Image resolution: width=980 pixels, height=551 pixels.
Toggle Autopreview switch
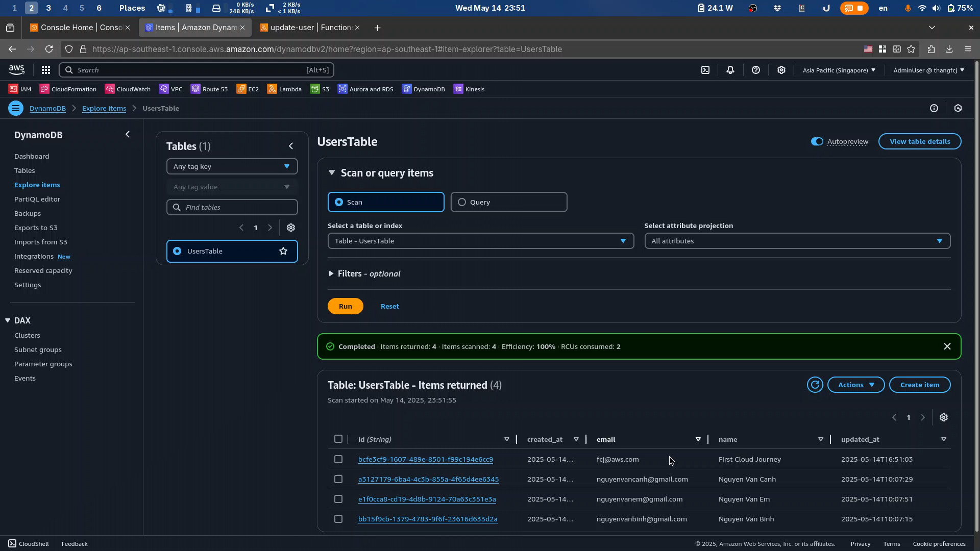[817, 141]
